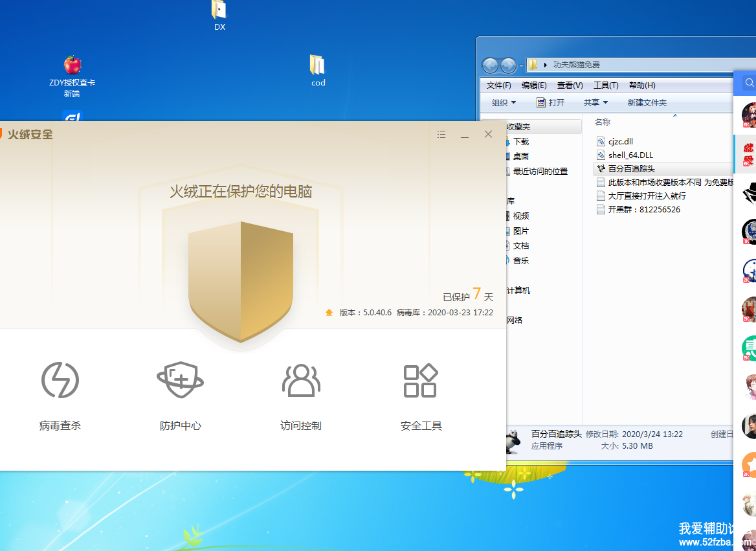The image size is (756, 551).
Task: Open the DX desktop folder
Action: click(219, 10)
